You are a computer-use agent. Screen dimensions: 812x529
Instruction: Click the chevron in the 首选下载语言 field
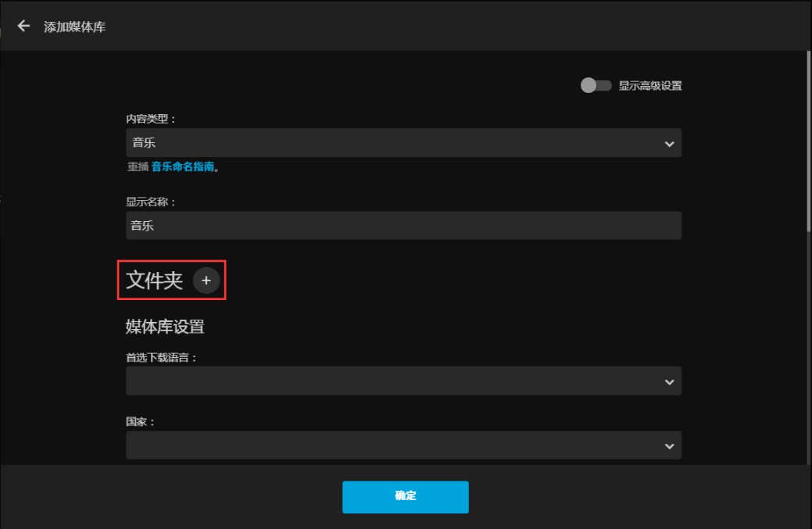669,382
